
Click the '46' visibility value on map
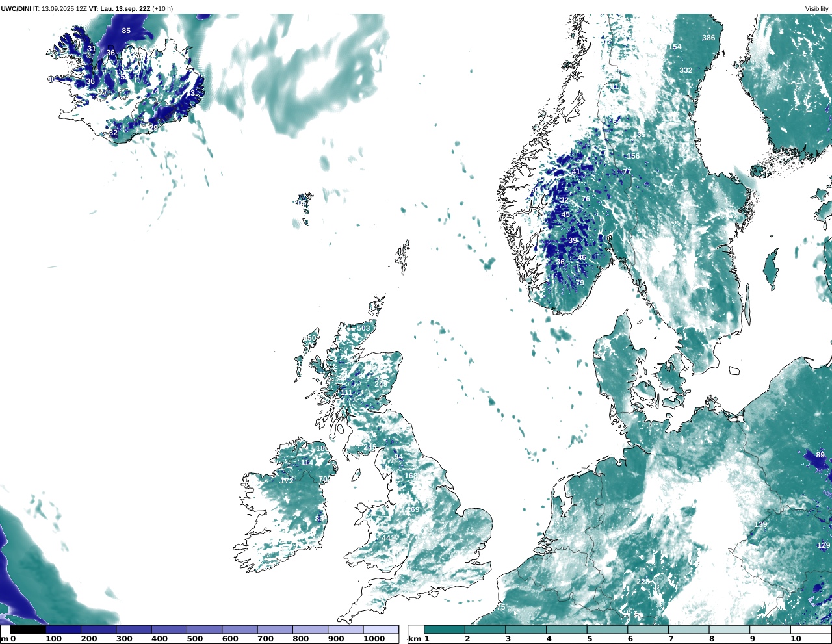pos(582,258)
